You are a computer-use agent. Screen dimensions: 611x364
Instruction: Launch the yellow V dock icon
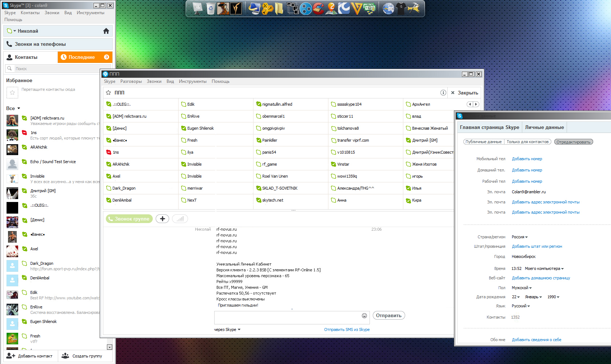point(357,8)
